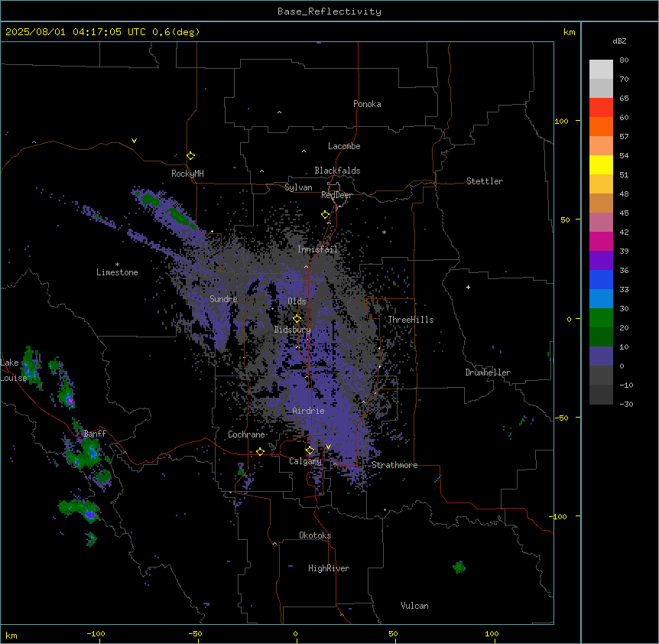This screenshot has width=659, height=644.
Task: Click the Lake Louise label
Action: pos(12,370)
